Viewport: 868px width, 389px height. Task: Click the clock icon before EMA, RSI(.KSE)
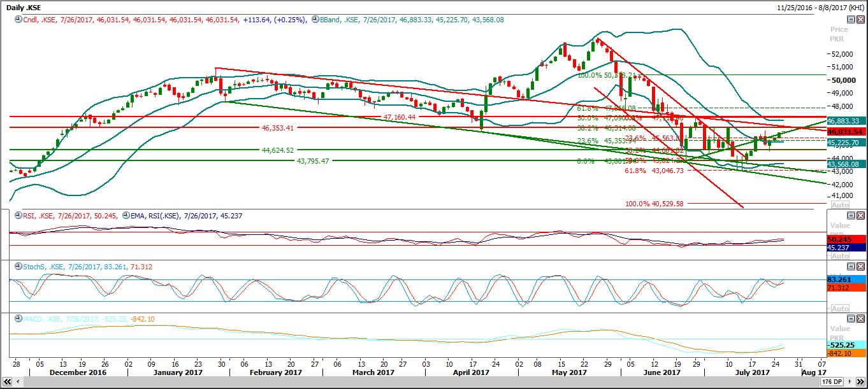coord(126,216)
